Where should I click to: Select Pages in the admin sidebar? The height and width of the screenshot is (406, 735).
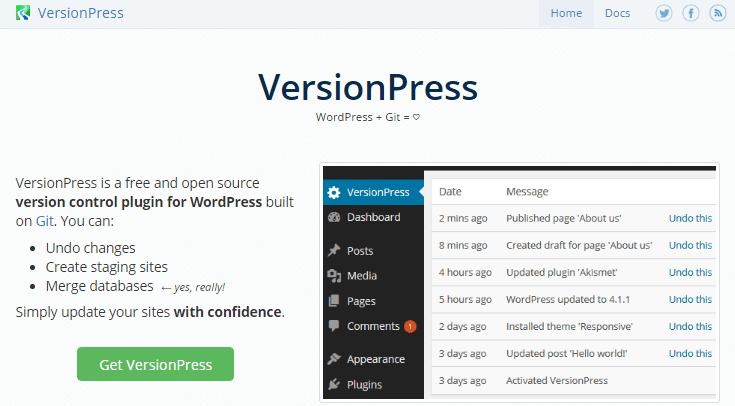click(x=374, y=301)
